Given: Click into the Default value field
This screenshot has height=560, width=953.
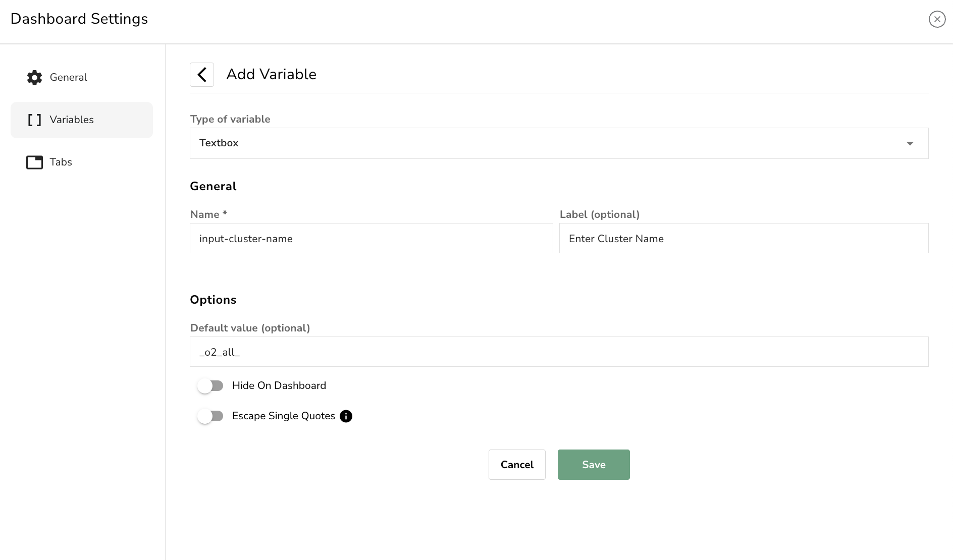Looking at the screenshot, I should pyautogui.click(x=558, y=352).
